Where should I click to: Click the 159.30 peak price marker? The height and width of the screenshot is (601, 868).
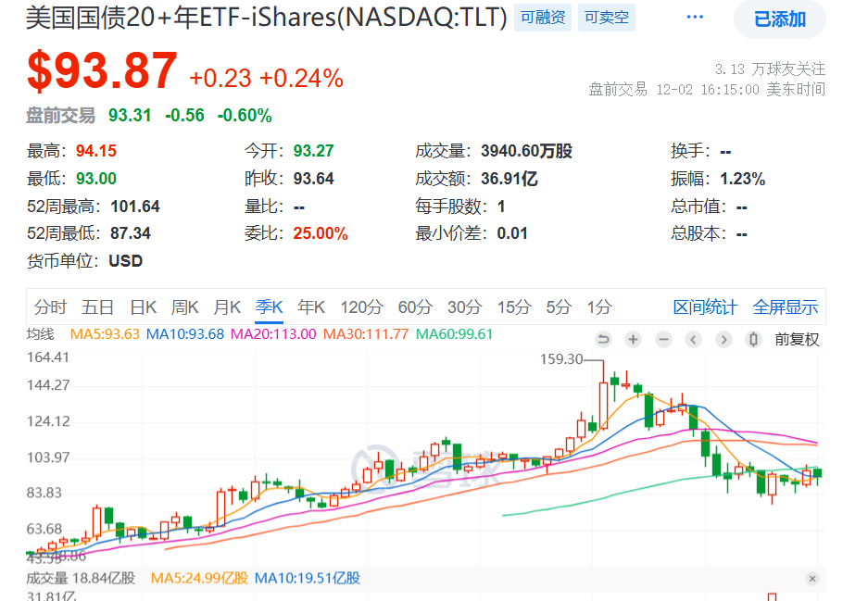[561, 359]
